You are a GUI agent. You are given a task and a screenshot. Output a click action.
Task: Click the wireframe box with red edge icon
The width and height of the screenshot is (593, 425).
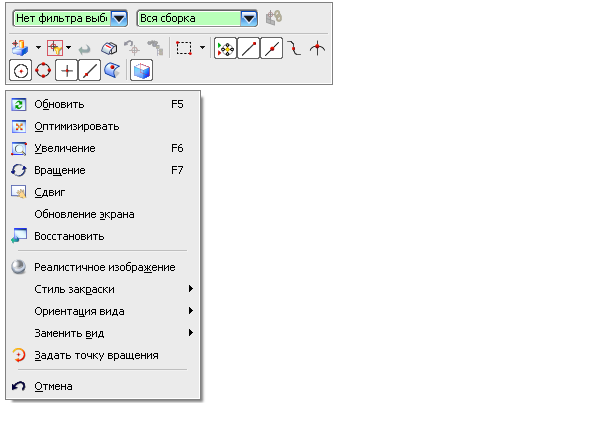click(x=109, y=48)
